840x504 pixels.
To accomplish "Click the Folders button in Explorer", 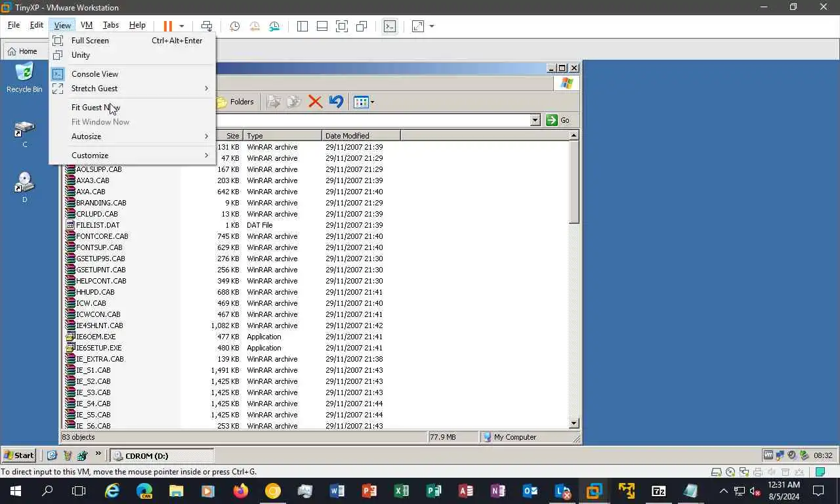I will 236,102.
